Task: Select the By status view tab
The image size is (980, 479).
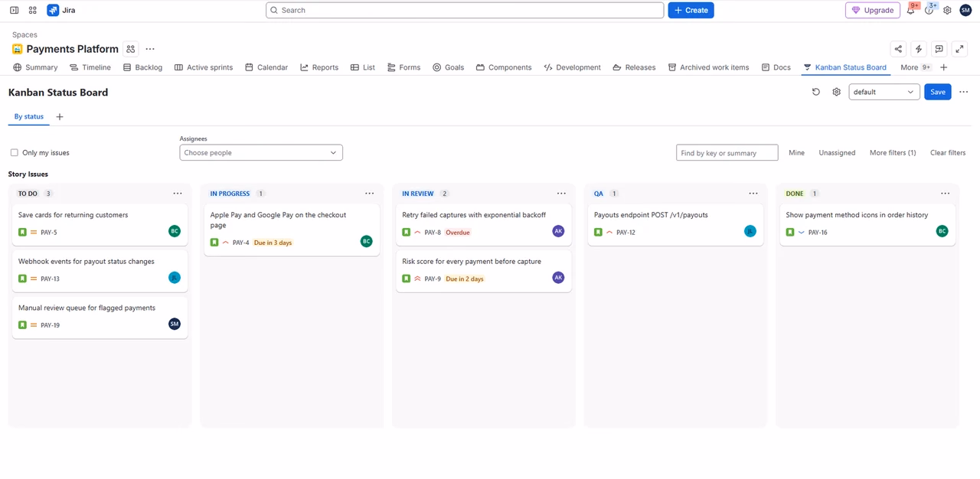Action: 29,117
